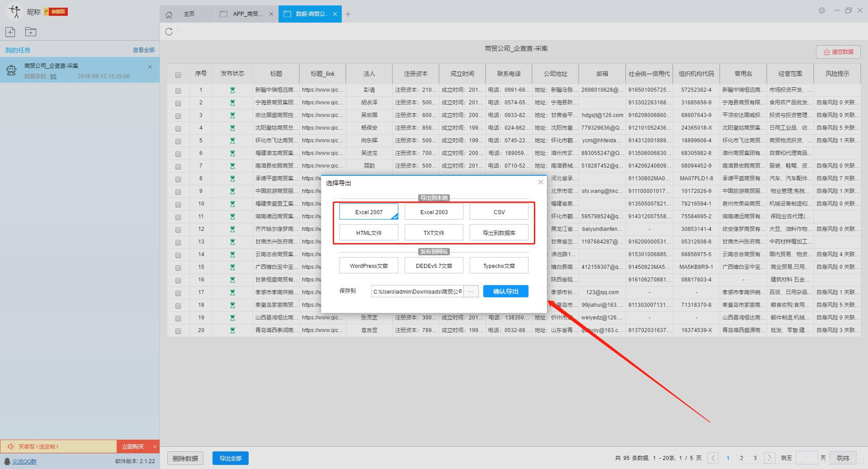Open 交流QQ群 link
The width and height of the screenshot is (868, 469).
tap(24, 461)
